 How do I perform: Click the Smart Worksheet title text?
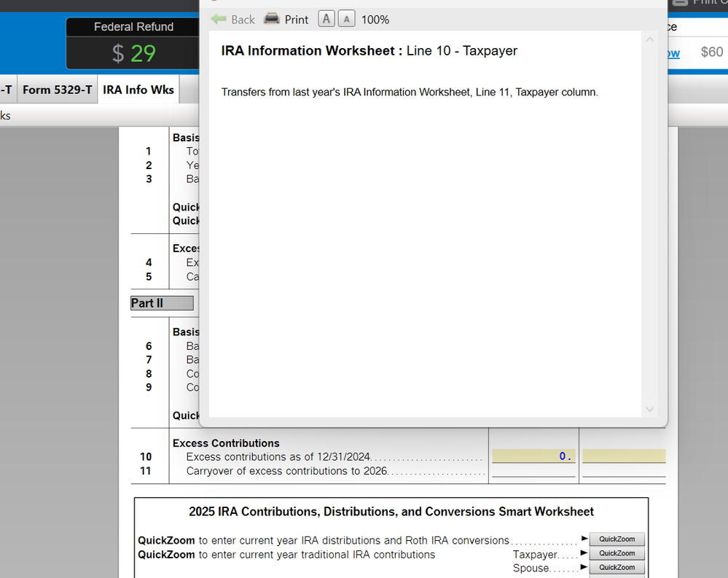pyautogui.click(x=391, y=511)
